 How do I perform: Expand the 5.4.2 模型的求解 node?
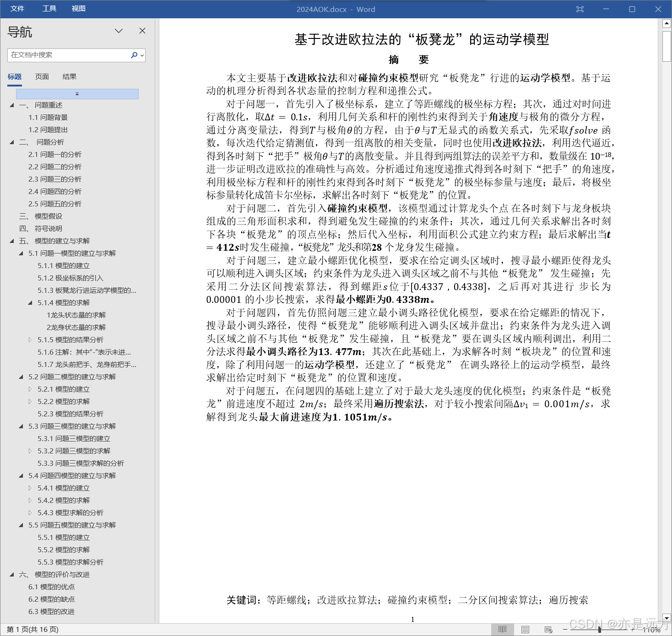pyautogui.click(x=30, y=501)
